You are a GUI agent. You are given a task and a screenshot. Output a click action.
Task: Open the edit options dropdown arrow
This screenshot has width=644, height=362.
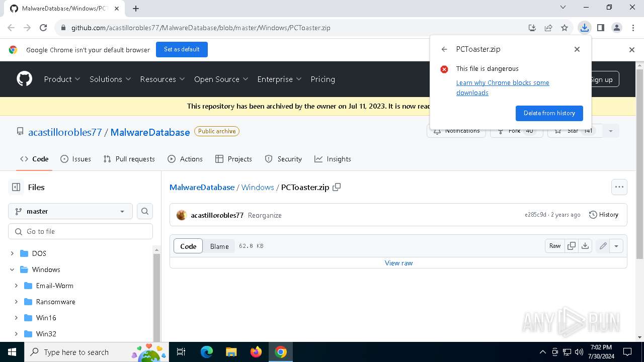point(616,246)
